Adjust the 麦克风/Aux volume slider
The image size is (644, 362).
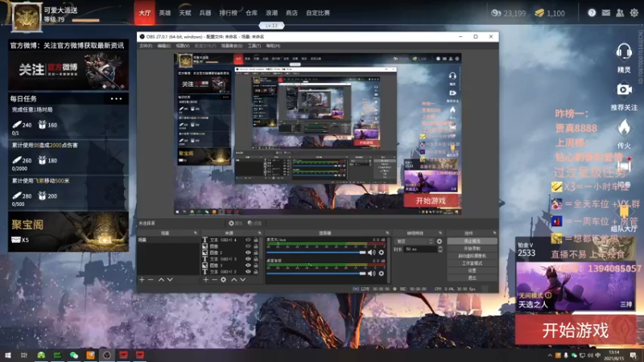pyautogui.click(x=316, y=253)
